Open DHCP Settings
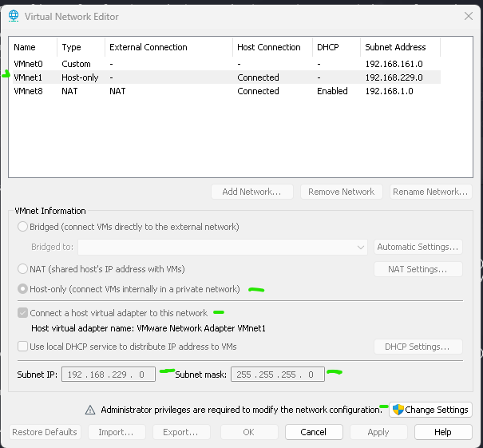 pos(418,347)
